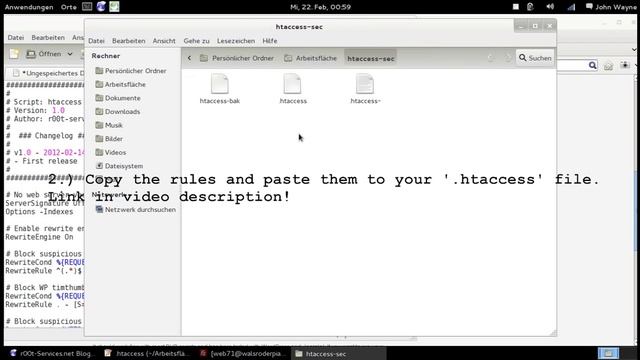This screenshot has width=640, height=360.
Task: Open the volume control icon
Action: click(550, 7)
